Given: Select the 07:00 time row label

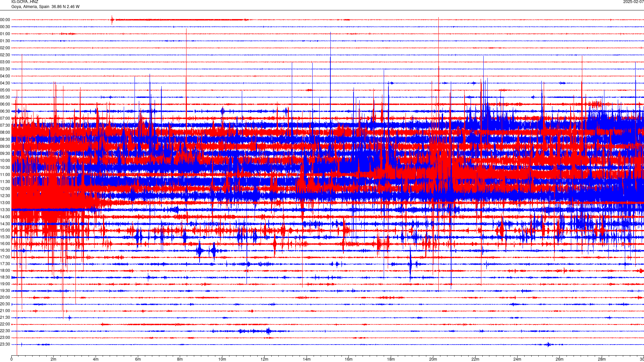Looking at the screenshot, I should click(x=5, y=118).
